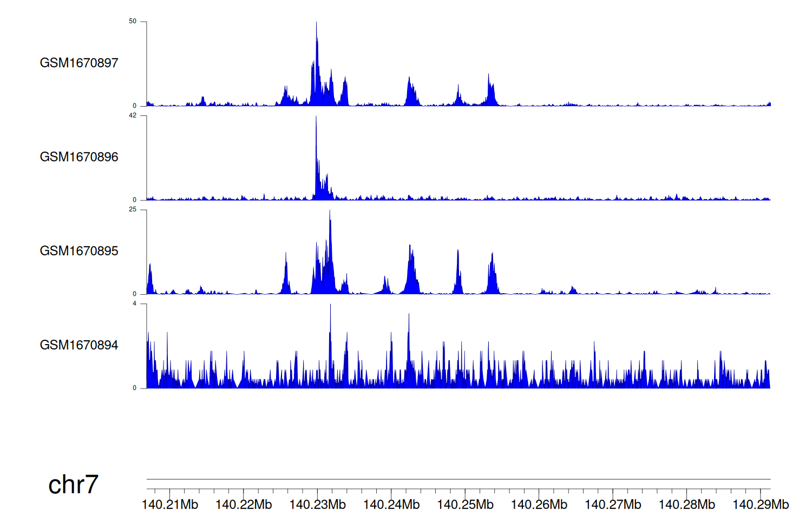812x531 pixels.
Task: Click y-axis maximum value 25
Action: click(133, 210)
